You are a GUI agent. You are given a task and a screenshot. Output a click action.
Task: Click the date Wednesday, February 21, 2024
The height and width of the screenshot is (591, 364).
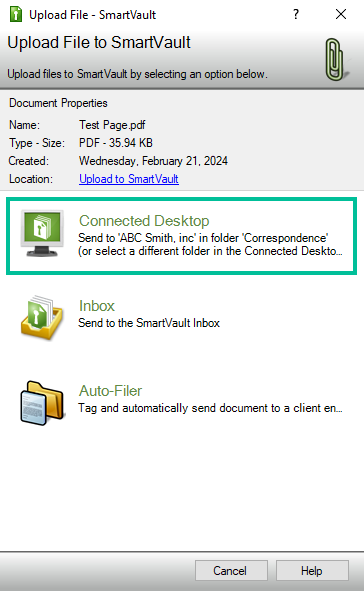point(153,161)
